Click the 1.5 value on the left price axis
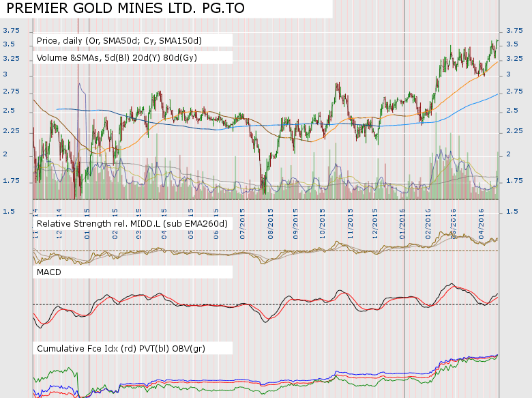 (9, 212)
